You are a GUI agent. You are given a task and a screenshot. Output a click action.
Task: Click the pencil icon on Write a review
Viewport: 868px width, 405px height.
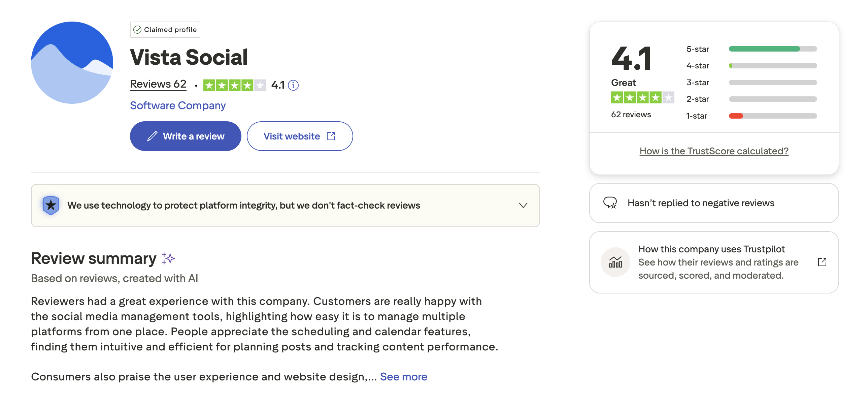[152, 136]
